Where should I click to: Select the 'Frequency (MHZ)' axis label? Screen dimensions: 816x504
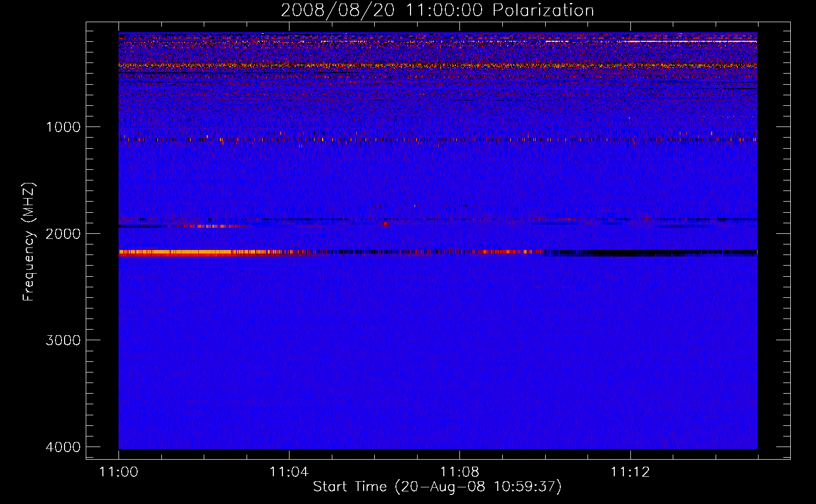coord(28,242)
